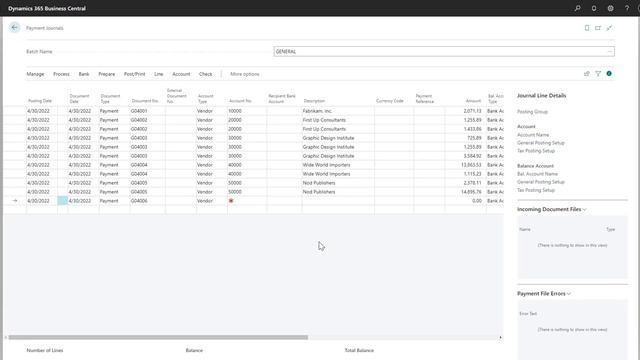The width and height of the screenshot is (640, 360).
Task: Open the Account menu
Action: point(181,74)
